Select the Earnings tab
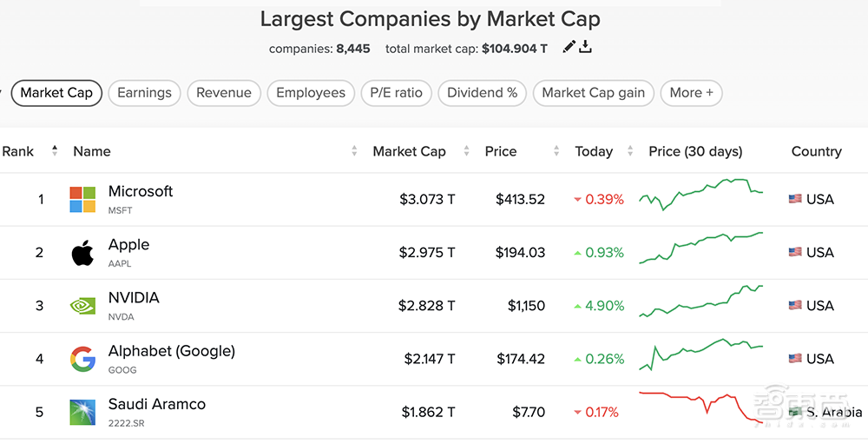The width and height of the screenshot is (868, 444). point(145,93)
